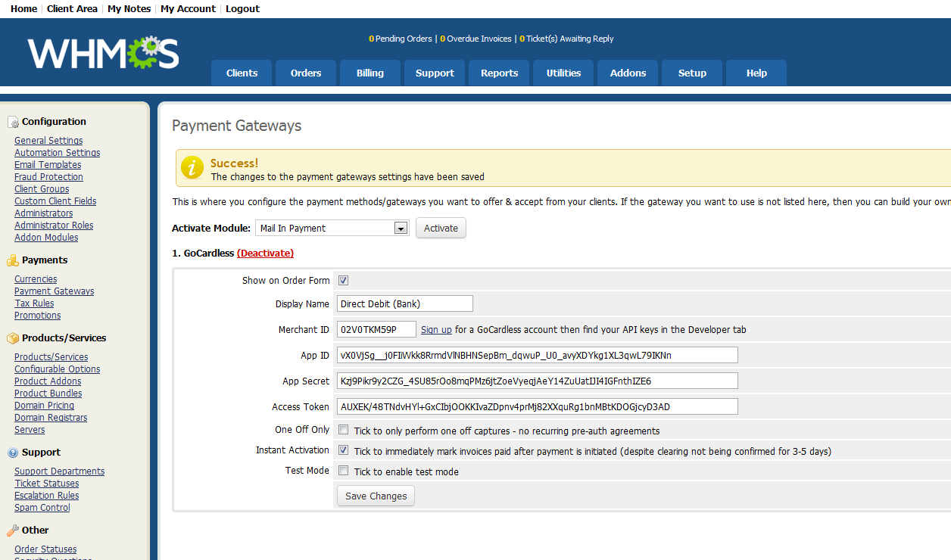Click the Activate button
Screen dimensions: 951x560
[441, 228]
